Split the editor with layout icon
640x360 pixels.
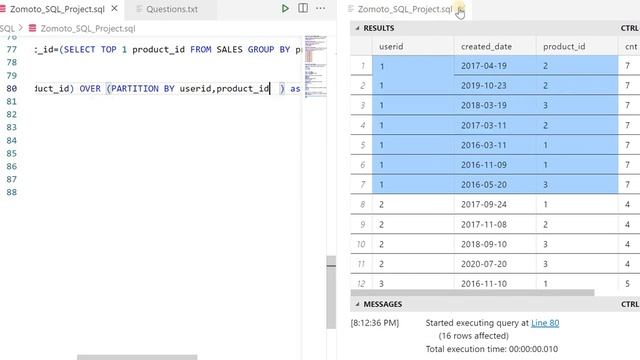click(x=303, y=8)
